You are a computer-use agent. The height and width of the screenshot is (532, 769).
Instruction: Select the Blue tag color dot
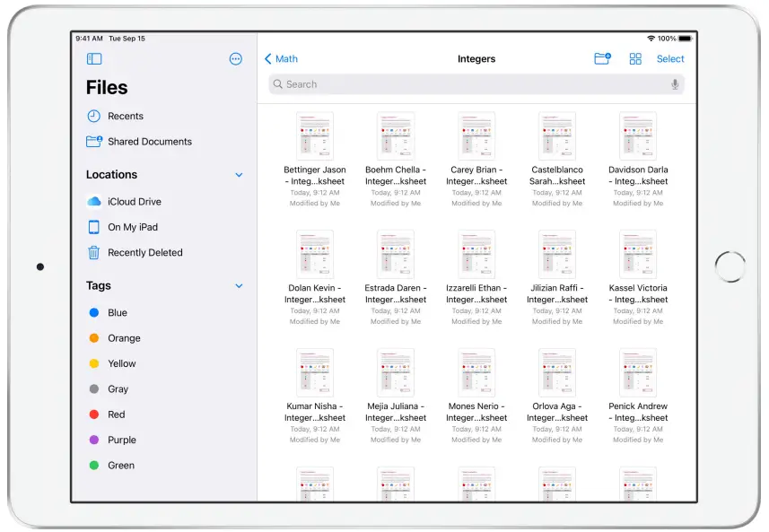click(x=94, y=313)
